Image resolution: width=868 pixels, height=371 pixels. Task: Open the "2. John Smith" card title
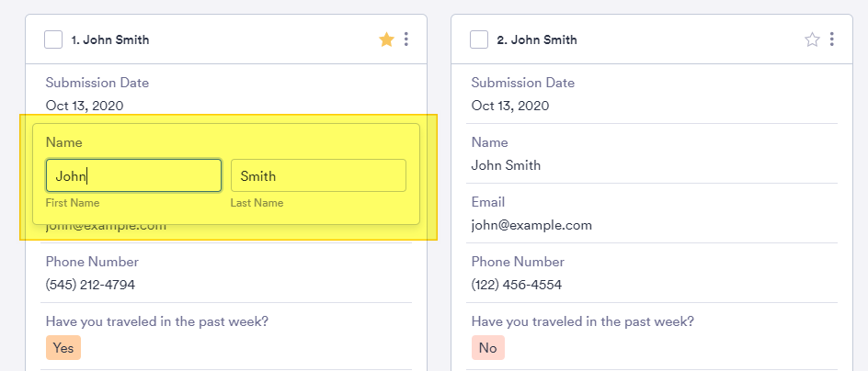536,40
